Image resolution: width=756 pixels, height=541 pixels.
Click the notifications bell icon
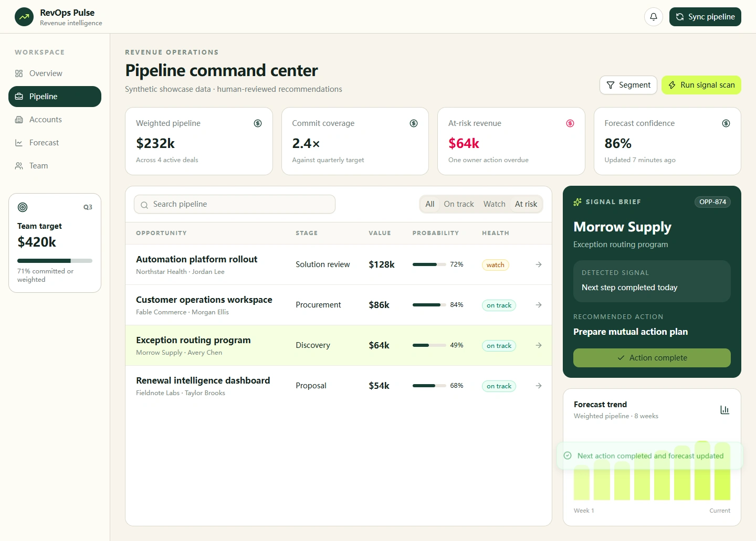(654, 17)
